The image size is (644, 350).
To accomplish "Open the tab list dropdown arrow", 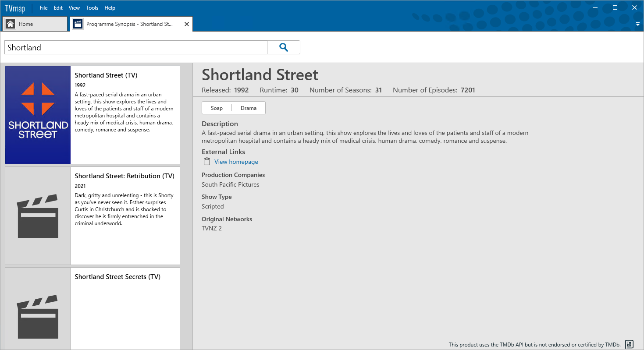I will pyautogui.click(x=638, y=24).
